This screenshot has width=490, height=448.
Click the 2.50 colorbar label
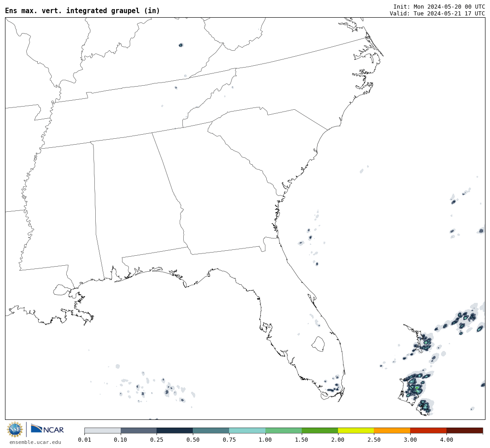tap(374, 440)
